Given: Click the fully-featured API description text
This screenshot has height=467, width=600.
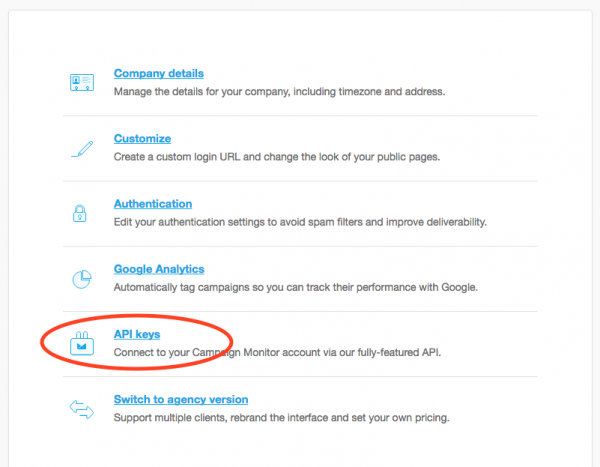Looking at the screenshot, I should (275, 352).
